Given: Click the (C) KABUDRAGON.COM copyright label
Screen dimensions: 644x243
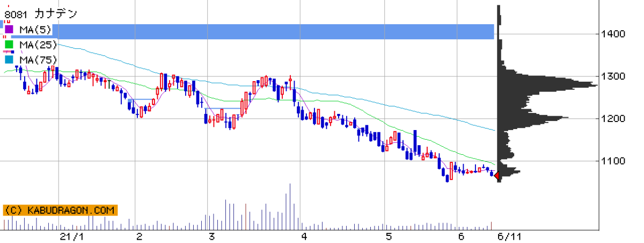Looking at the screenshot, I should pyautogui.click(x=60, y=210).
